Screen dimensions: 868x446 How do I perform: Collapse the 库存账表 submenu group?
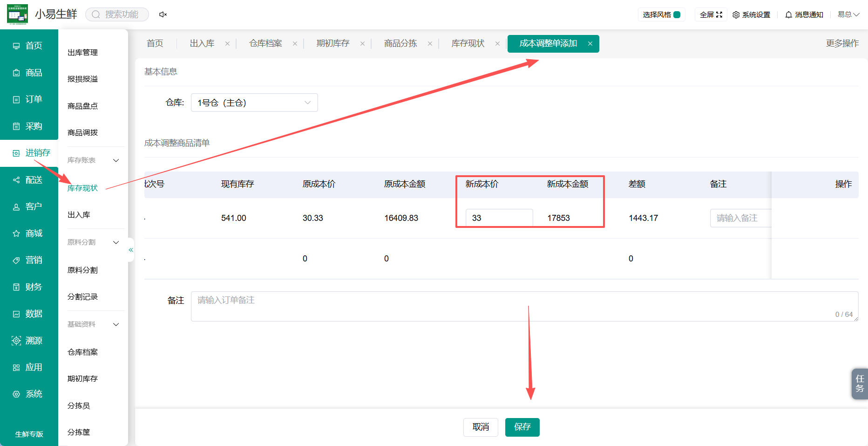tap(116, 160)
